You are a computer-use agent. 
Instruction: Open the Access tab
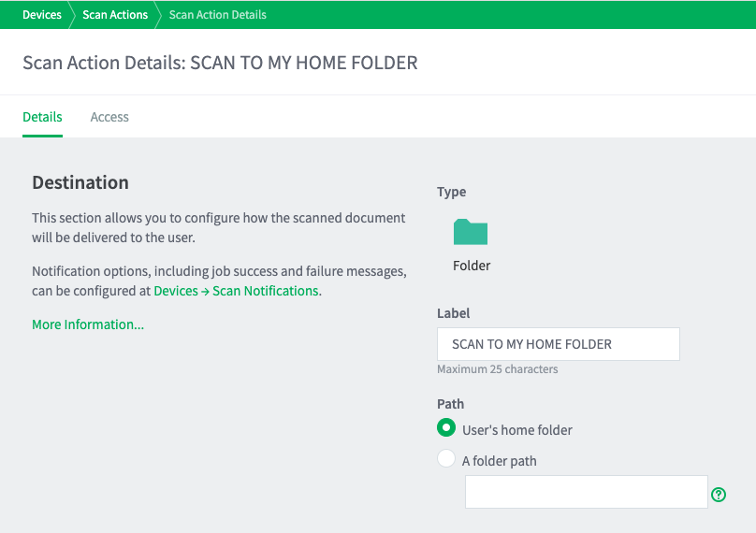(x=109, y=117)
